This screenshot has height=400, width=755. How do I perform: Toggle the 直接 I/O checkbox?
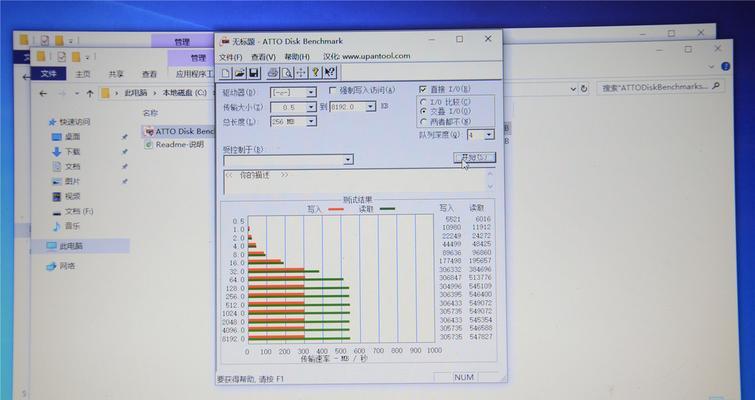pyautogui.click(x=423, y=89)
